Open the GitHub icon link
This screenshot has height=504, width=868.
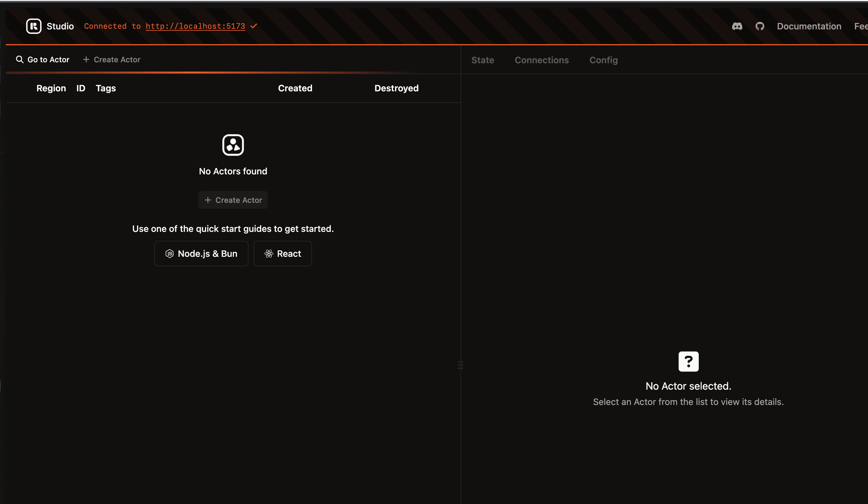tap(759, 26)
